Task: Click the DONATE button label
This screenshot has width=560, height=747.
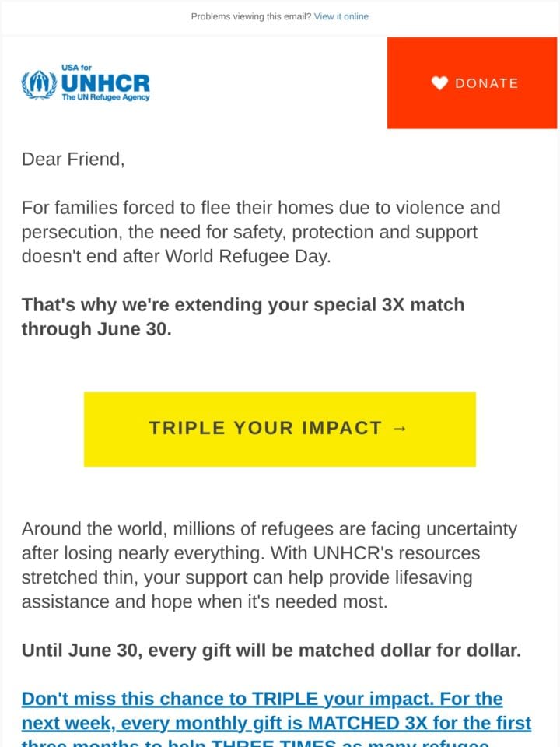Action: click(x=486, y=83)
